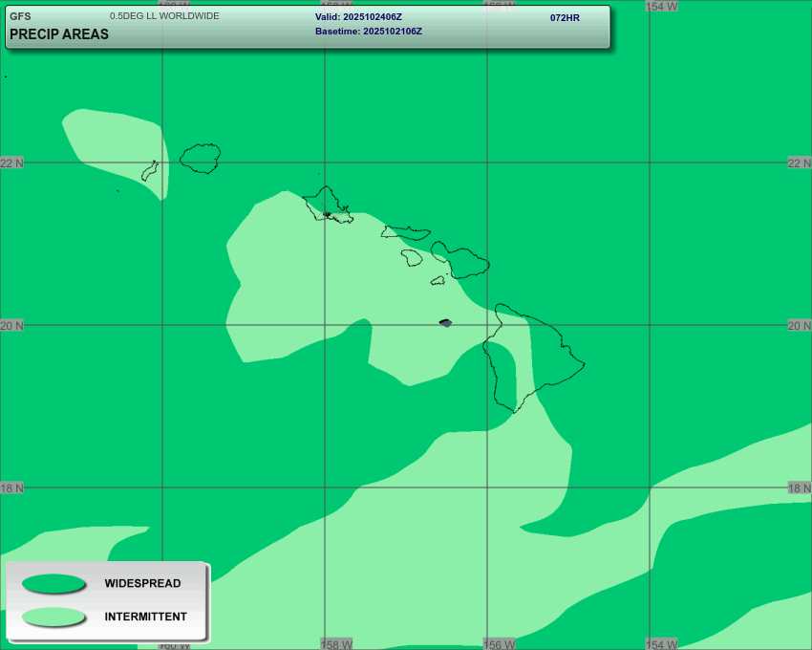
Task: Click the 072HR forecast hour label
Action: pyautogui.click(x=565, y=17)
